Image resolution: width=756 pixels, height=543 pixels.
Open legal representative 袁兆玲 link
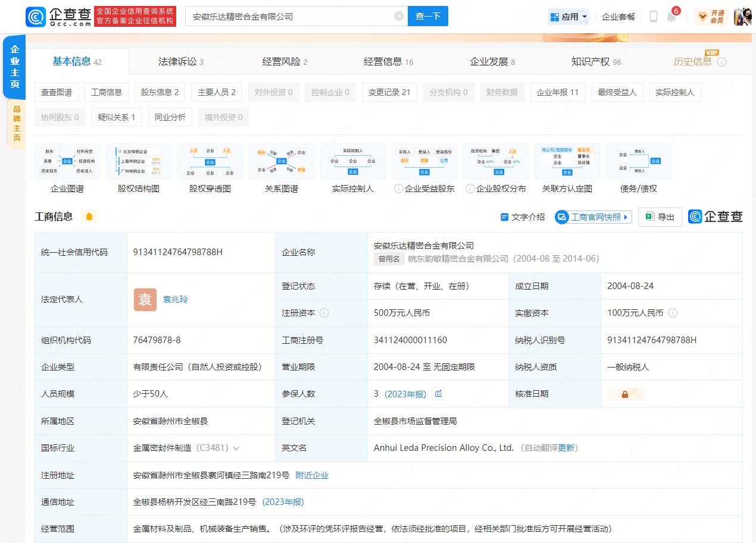click(175, 299)
